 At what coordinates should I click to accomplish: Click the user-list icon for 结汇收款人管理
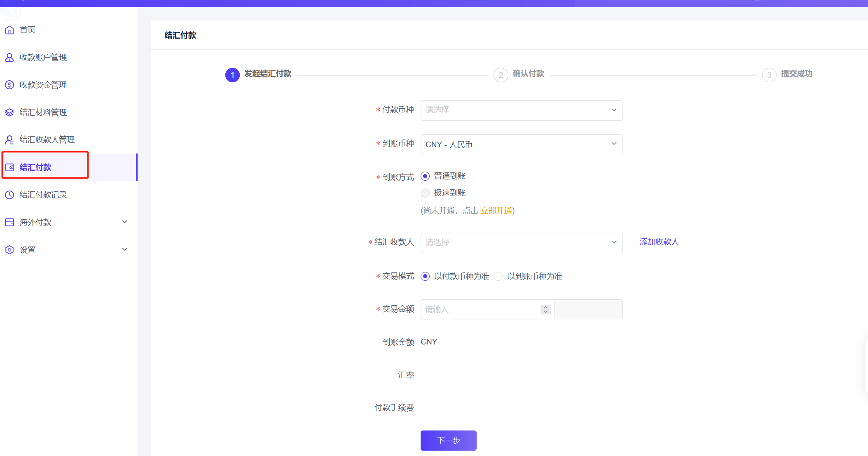coord(9,140)
